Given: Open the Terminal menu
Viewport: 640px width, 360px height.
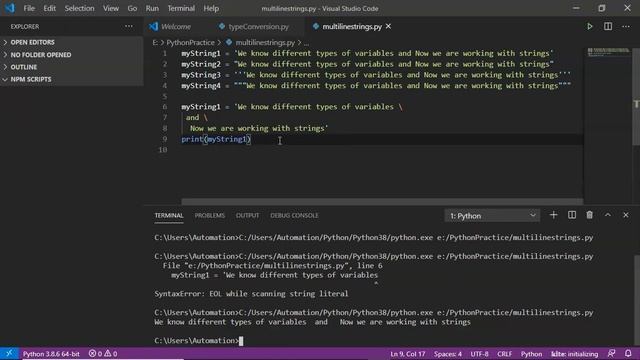Looking at the screenshot, I should coord(181,8).
